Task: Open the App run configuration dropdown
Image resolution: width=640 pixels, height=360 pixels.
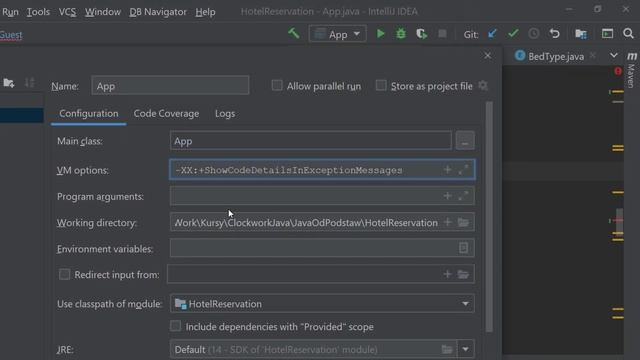Action: 338,34
